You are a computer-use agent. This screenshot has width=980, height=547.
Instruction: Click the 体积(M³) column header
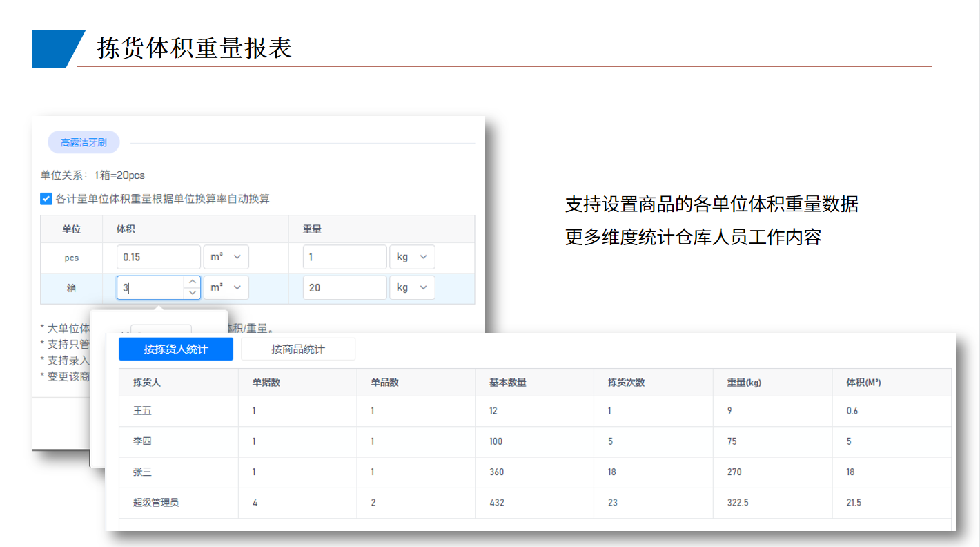tap(863, 382)
